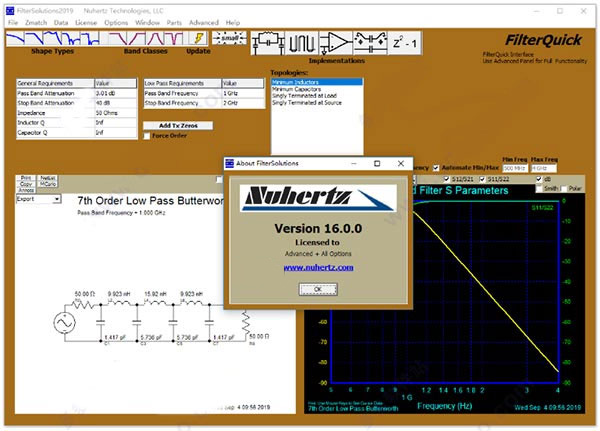Open the License menu
Image resolution: width=600 pixels, height=431 pixels.
[86, 23]
